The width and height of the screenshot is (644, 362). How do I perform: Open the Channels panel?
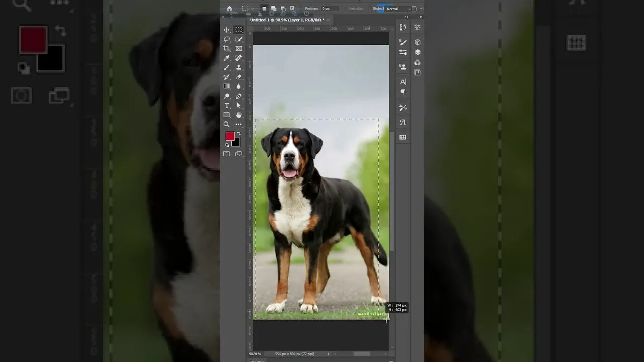[417, 62]
